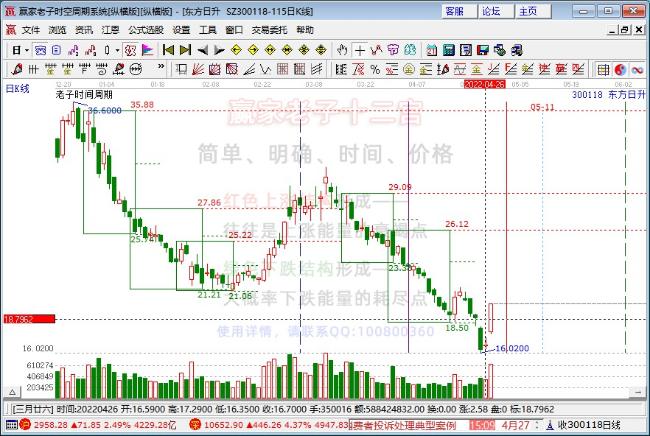Click the 29.09 price label
Screen dimensions: 650x436
[x=400, y=187]
